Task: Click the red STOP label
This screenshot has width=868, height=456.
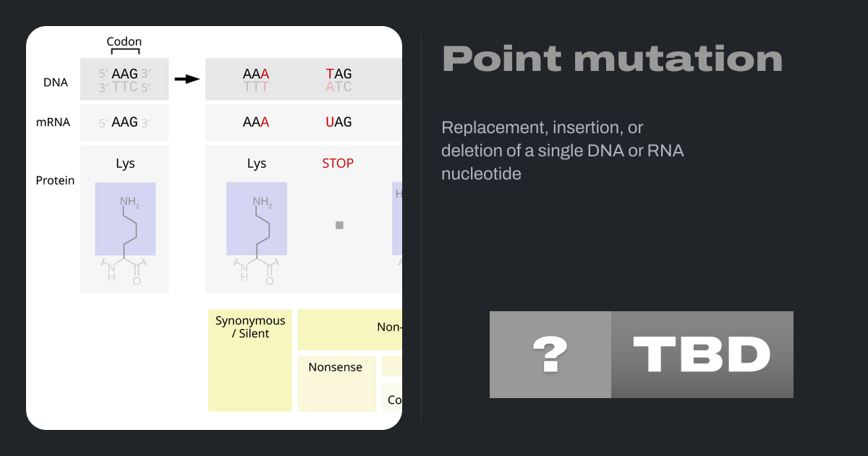Action: (338, 164)
